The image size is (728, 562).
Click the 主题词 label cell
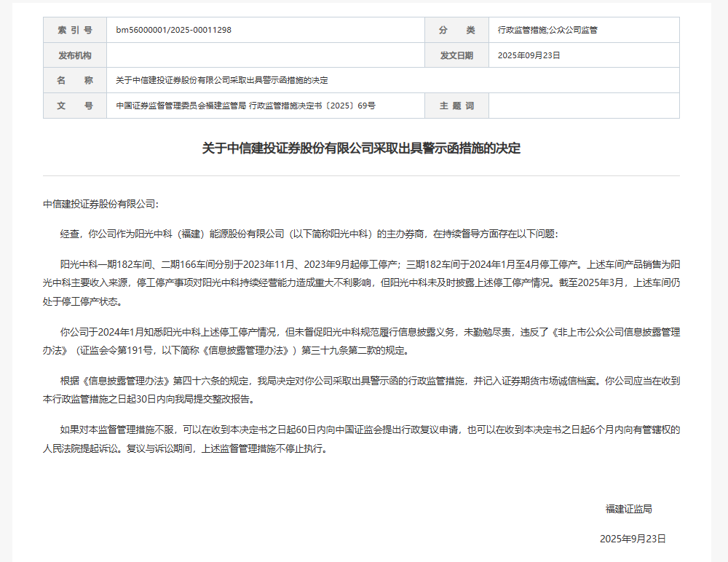(x=457, y=106)
